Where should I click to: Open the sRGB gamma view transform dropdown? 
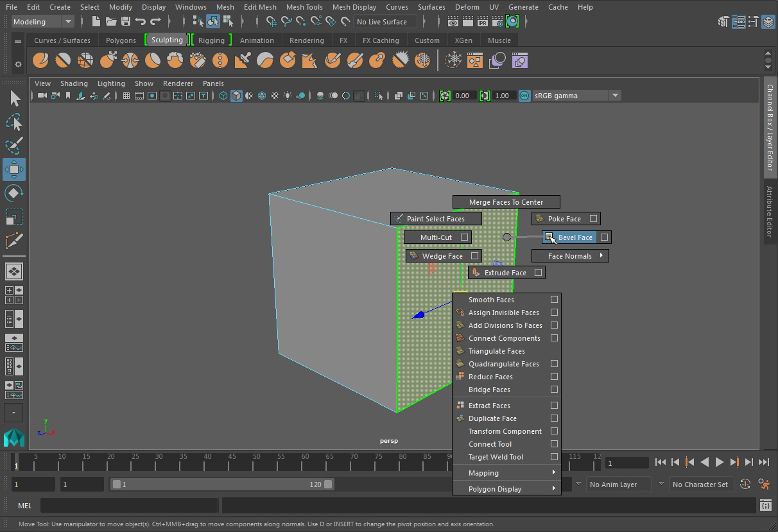tap(615, 96)
